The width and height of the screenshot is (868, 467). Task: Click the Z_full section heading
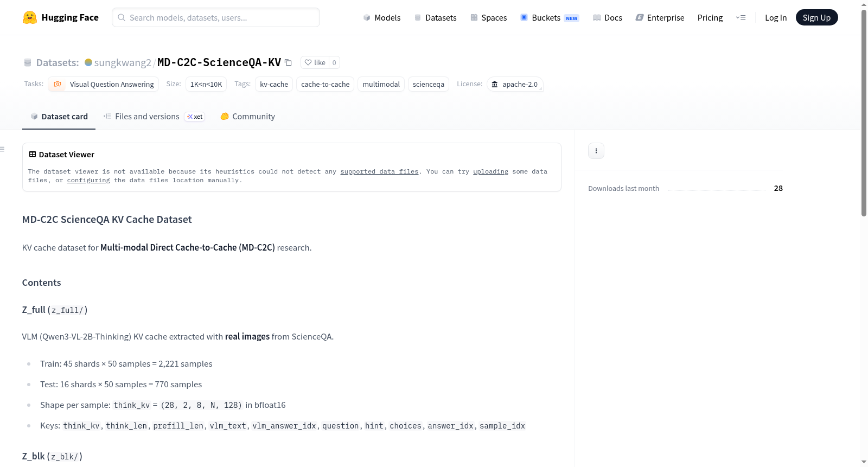pyautogui.click(x=55, y=310)
